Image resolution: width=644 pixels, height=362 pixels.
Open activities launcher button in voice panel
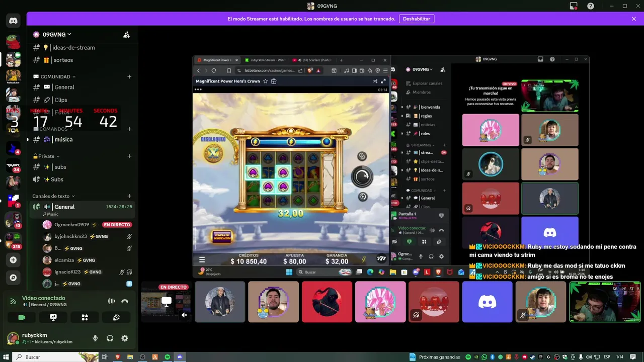click(85, 317)
